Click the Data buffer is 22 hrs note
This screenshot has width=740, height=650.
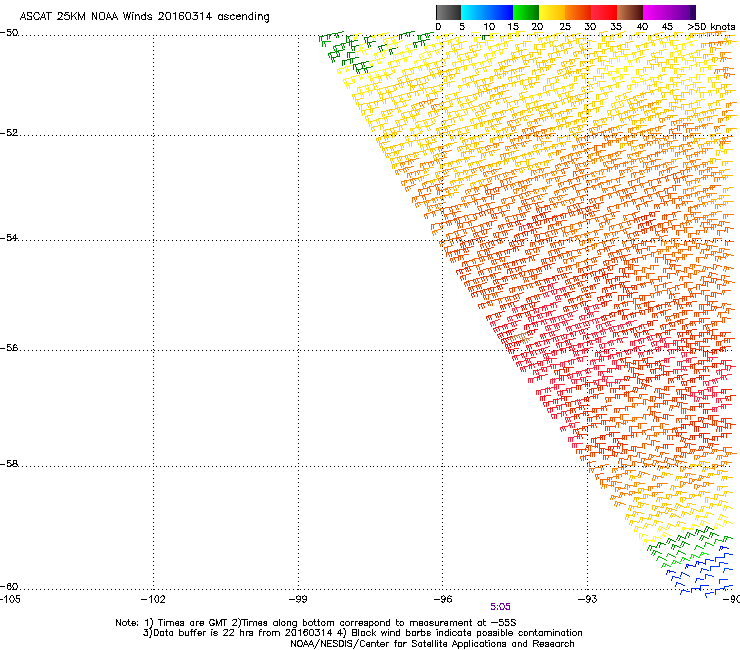pyautogui.click(x=362, y=633)
